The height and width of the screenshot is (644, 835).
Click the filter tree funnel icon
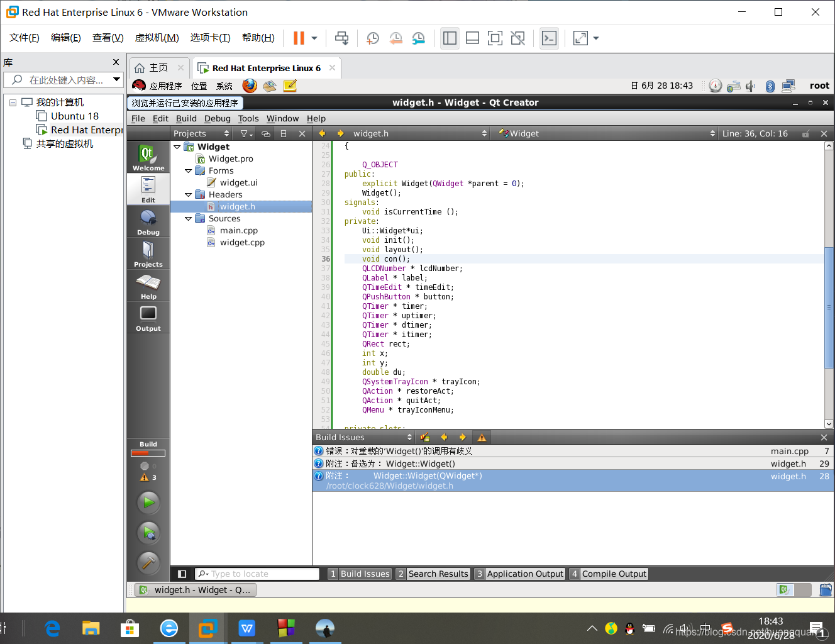click(x=246, y=133)
